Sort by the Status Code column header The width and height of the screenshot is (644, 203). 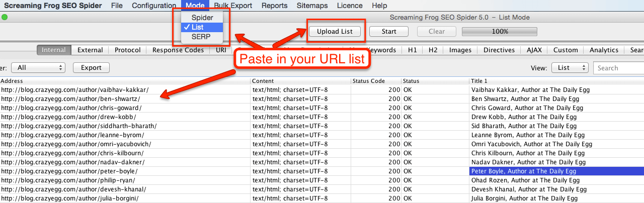(x=376, y=81)
